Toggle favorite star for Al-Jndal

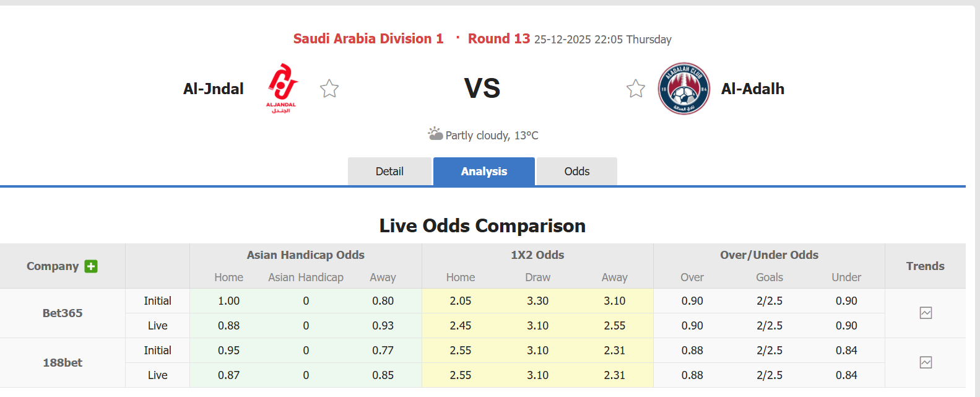tap(329, 89)
